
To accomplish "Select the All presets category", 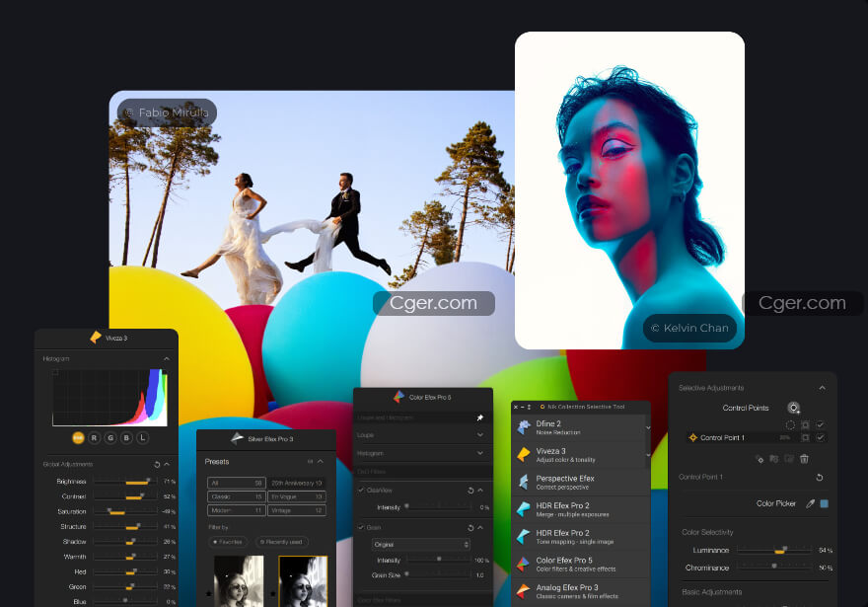I will (x=237, y=483).
